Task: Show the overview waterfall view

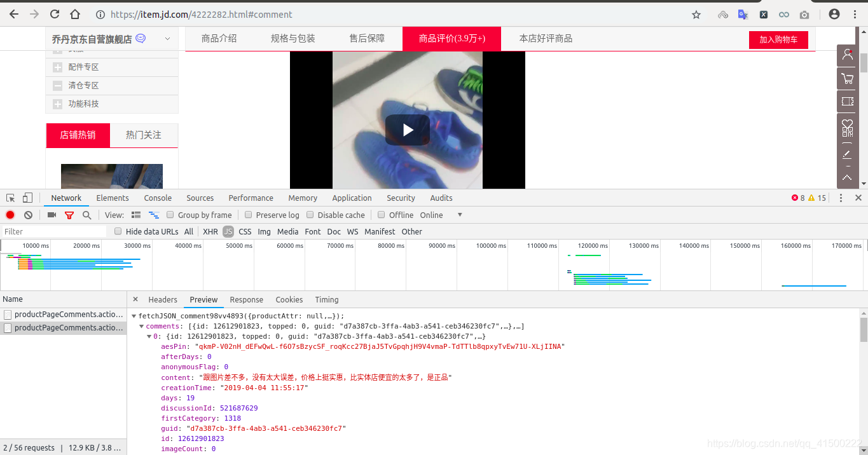Action: (154, 215)
